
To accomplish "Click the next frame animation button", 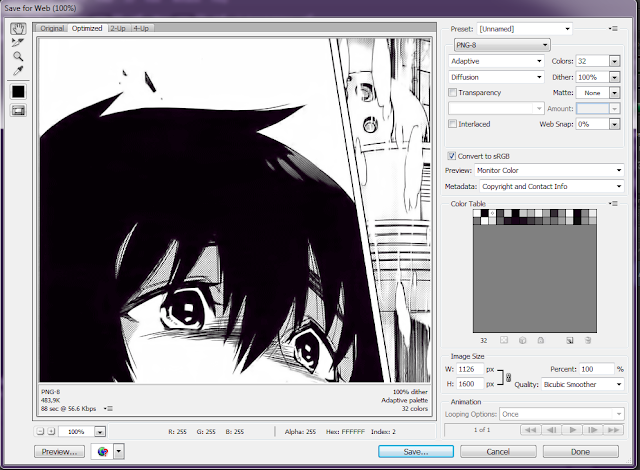I will point(593,430).
